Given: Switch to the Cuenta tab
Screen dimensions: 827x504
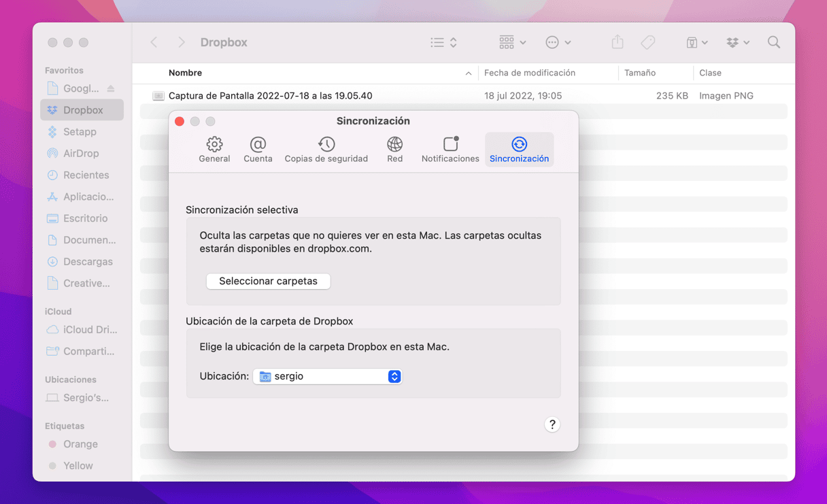Looking at the screenshot, I should 258,150.
